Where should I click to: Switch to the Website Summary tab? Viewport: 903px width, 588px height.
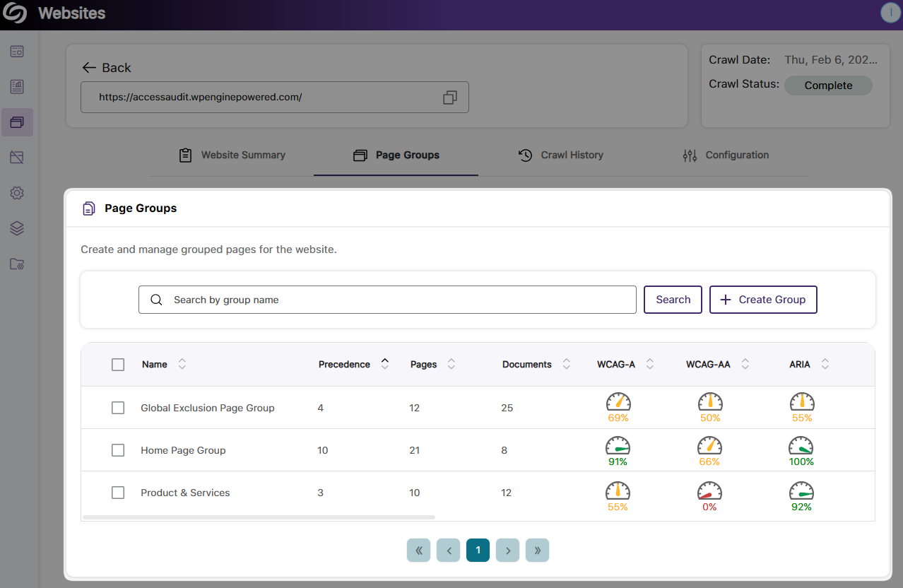point(232,155)
